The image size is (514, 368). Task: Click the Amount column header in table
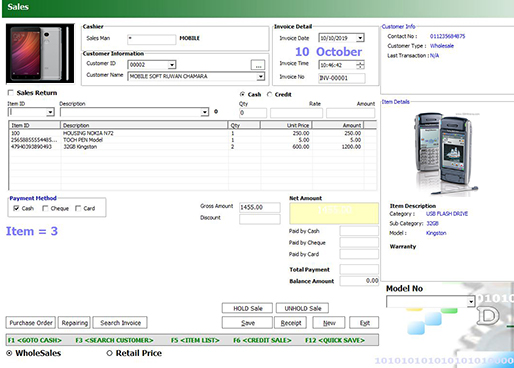pyautogui.click(x=338, y=125)
